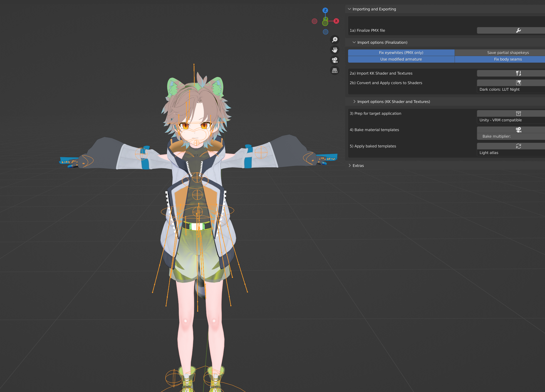This screenshot has width=545, height=392.
Task: Click the pan view hand icon
Action: pos(335,50)
